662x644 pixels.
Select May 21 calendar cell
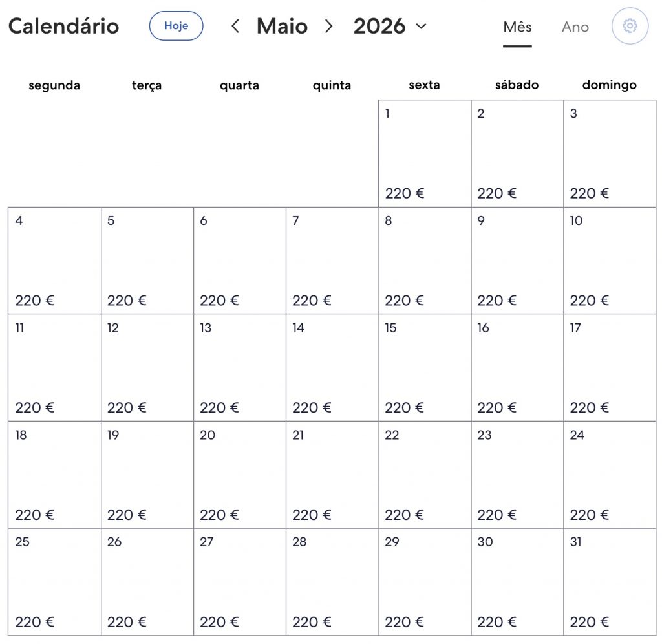(332, 475)
